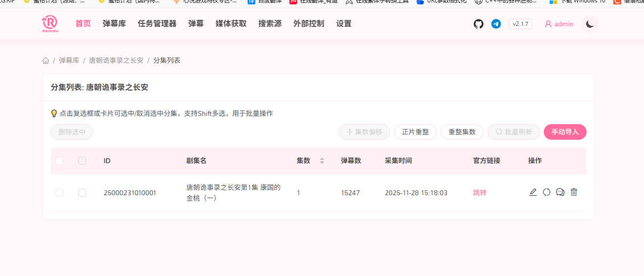This screenshot has height=276, width=644.
Task: Click the danmaku logo icon
Action: [x=50, y=23]
